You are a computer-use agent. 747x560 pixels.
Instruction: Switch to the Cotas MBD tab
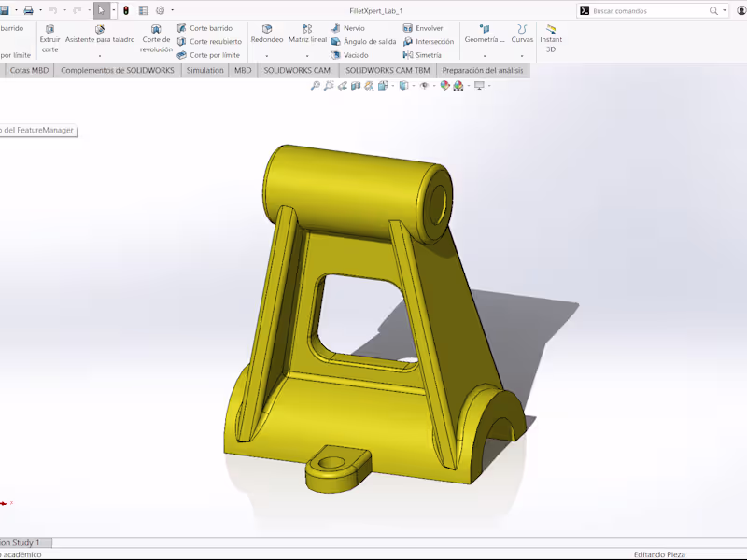coord(29,71)
